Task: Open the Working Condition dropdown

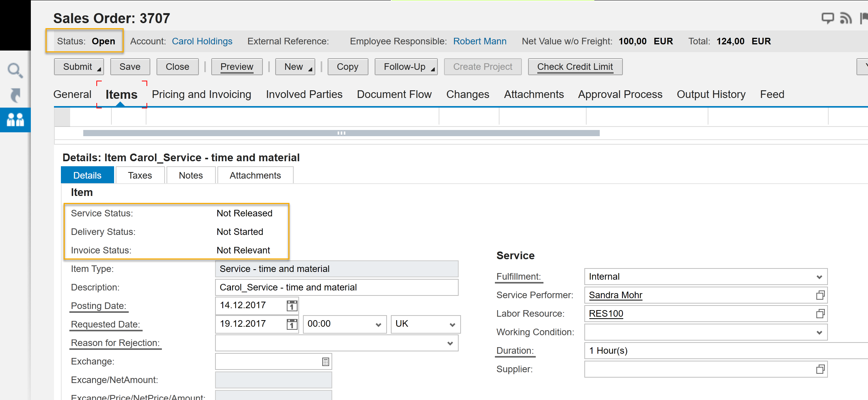Action: click(x=819, y=332)
